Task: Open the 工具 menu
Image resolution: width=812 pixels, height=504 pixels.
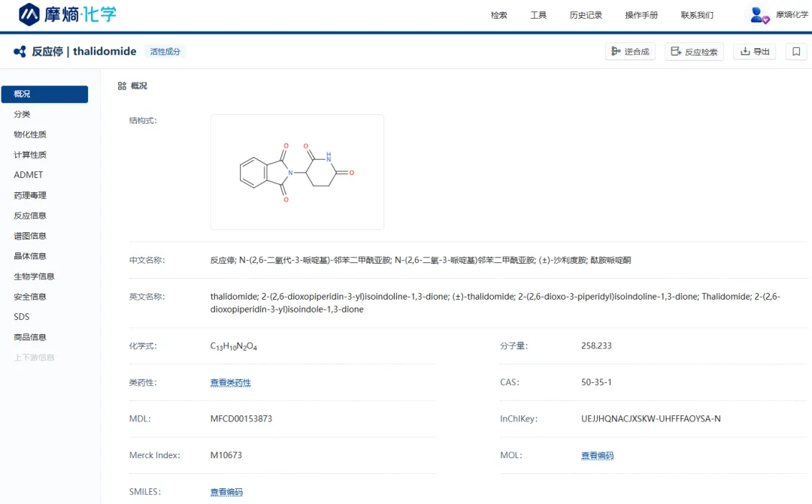Action: [x=538, y=15]
